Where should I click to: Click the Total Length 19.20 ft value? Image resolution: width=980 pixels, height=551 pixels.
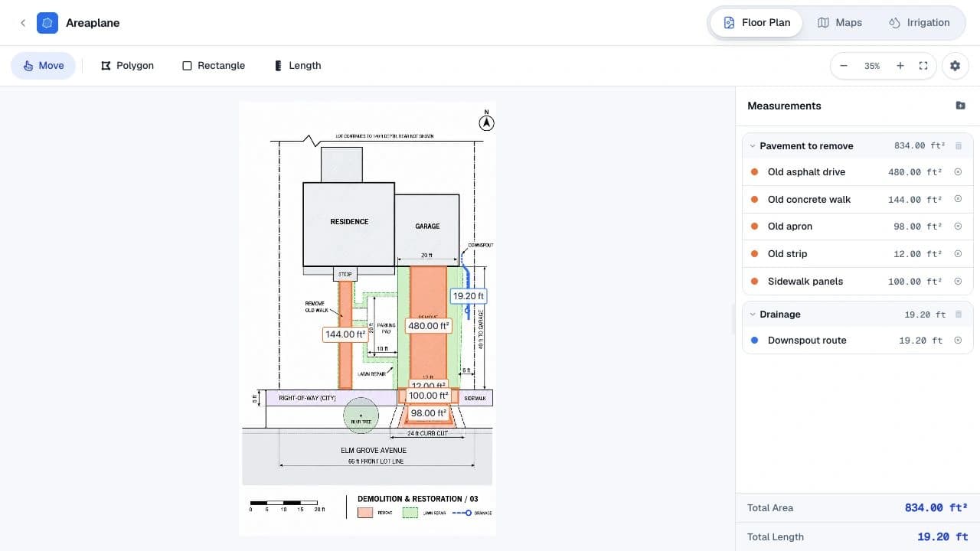942,537
